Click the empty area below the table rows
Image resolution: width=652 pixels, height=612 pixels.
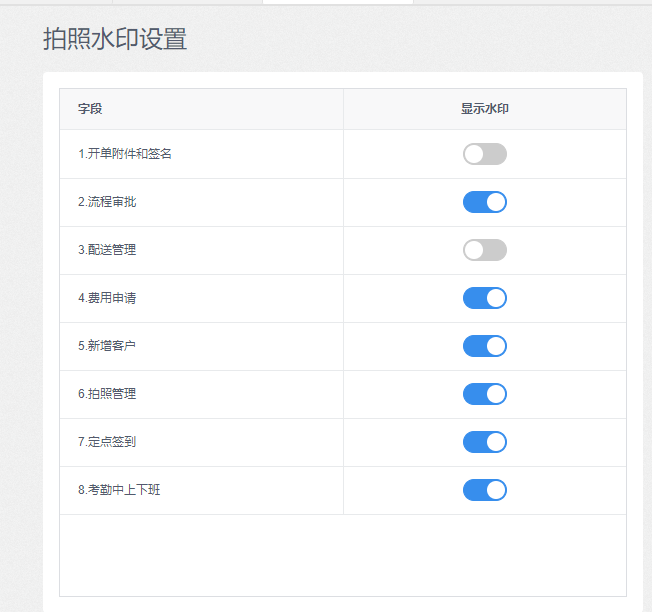[x=343, y=555]
